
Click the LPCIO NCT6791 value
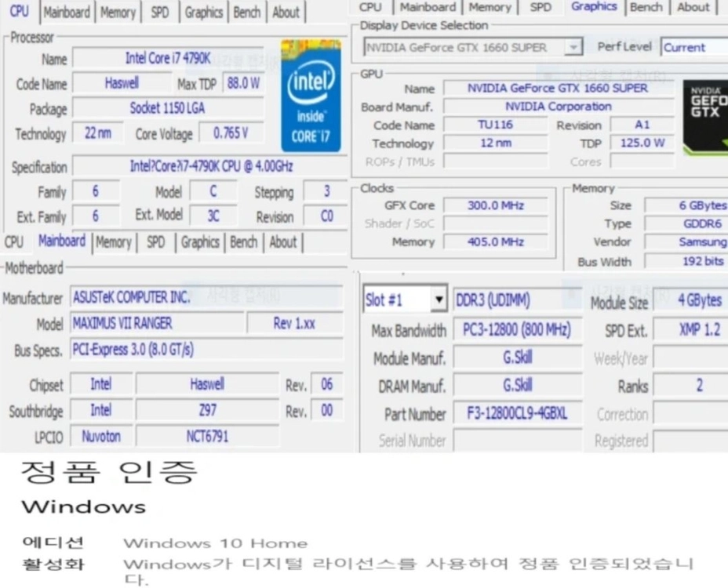pyautogui.click(x=207, y=437)
